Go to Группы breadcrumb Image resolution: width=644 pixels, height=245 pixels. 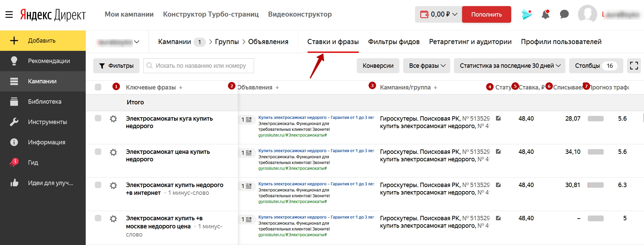pos(227,42)
